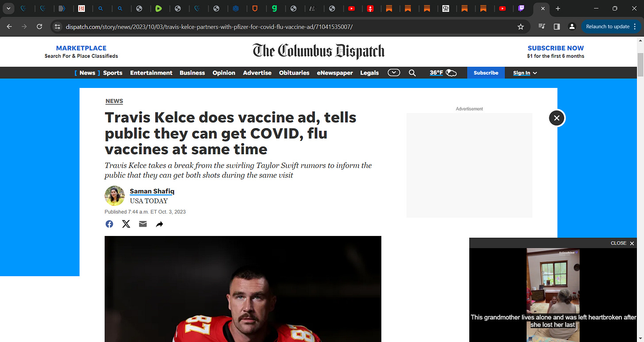This screenshot has width=644, height=342.
Task: View site information icon in address bar
Action: (x=57, y=27)
